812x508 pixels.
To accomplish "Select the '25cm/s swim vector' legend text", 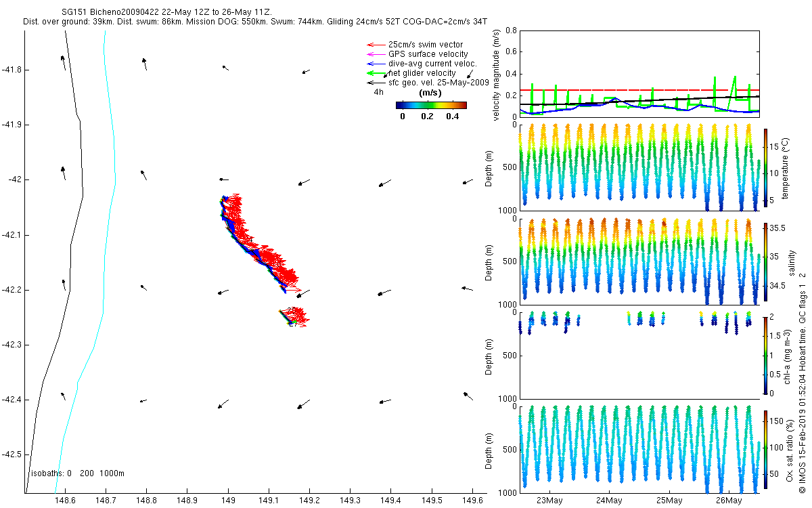I will [x=426, y=45].
